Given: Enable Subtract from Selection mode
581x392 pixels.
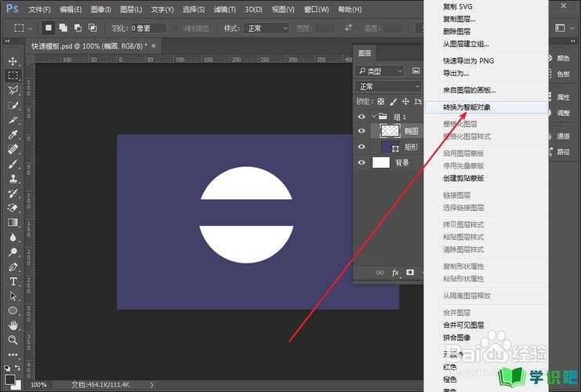Looking at the screenshot, I should click(x=78, y=27).
